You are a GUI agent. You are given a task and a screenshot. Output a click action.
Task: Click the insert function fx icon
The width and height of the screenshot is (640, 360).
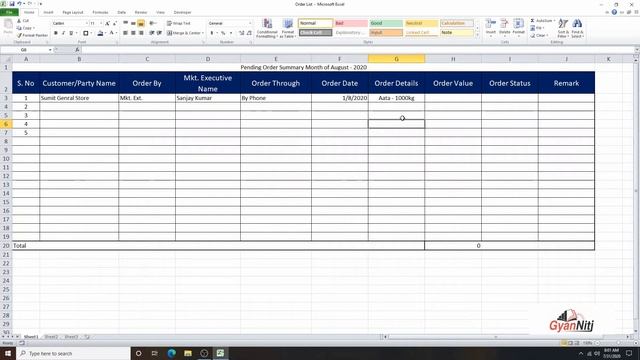[77, 50]
